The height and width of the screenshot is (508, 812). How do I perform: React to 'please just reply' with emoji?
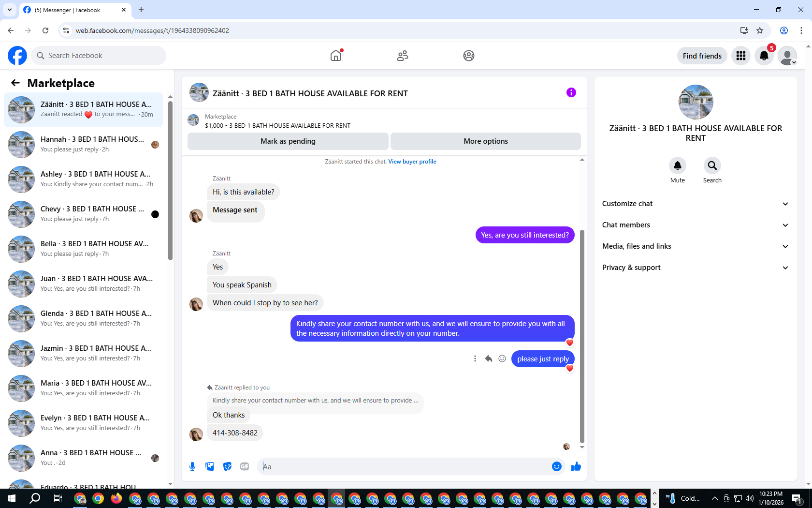(x=502, y=359)
